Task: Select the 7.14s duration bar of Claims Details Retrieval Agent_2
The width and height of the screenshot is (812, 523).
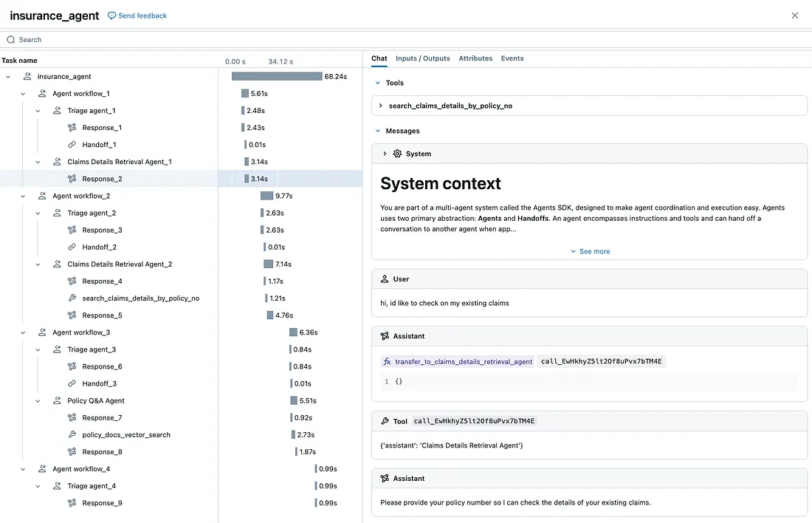Action: [x=268, y=264]
